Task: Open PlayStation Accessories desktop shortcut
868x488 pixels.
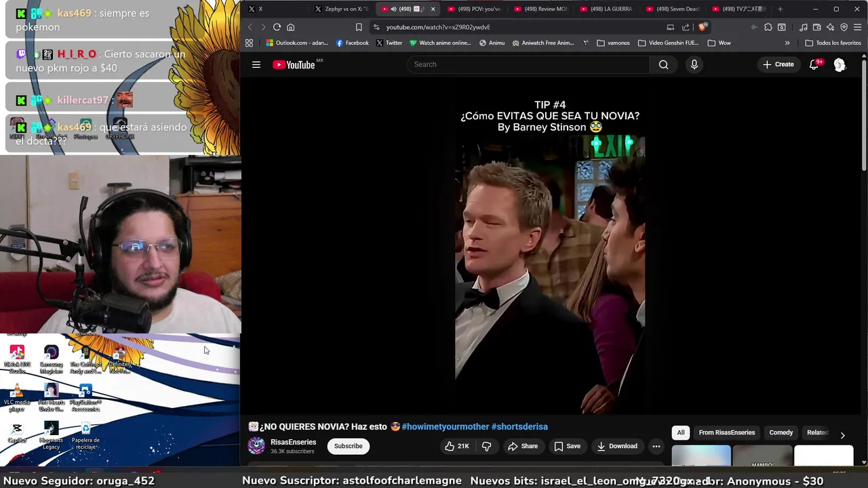Action: pyautogui.click(x=85, y=398)
